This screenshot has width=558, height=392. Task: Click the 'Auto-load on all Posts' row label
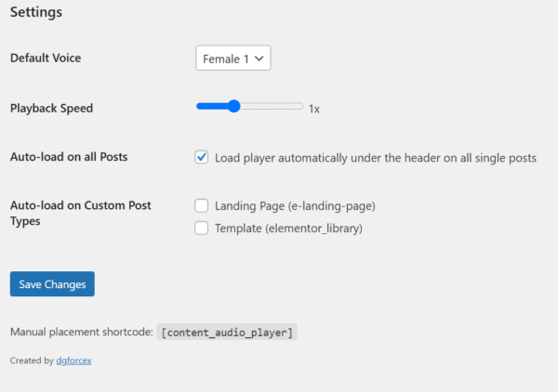pyautogui.click(x=69, y=157)
